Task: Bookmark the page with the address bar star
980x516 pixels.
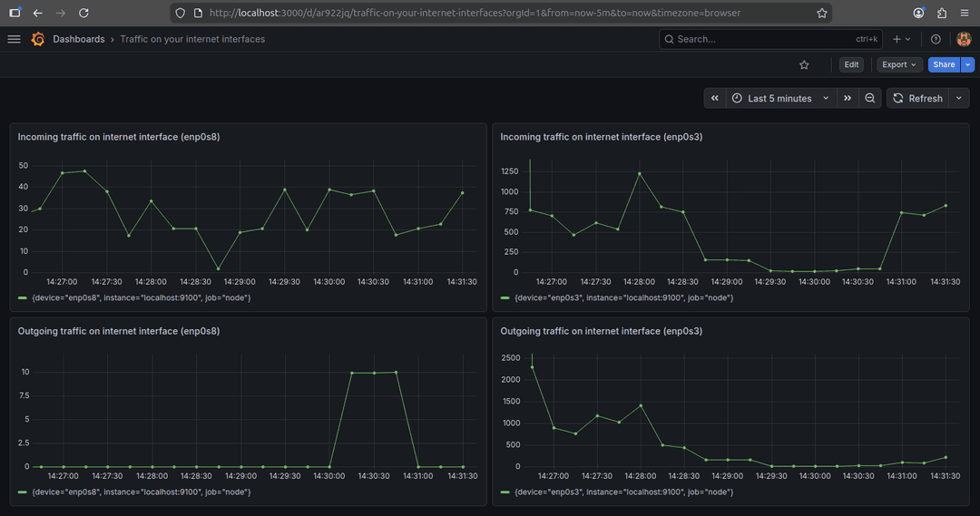Action: [x=822, y=13]
